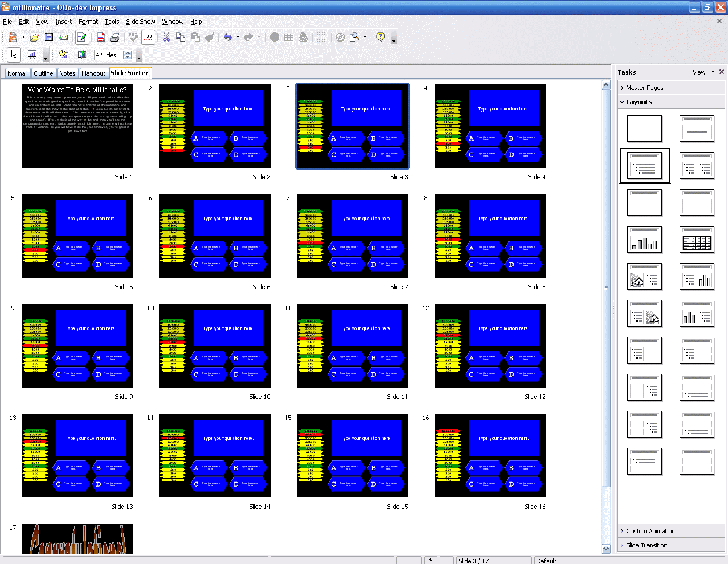
Task: Switch to the Normal view tab
Action: point(17,73)
